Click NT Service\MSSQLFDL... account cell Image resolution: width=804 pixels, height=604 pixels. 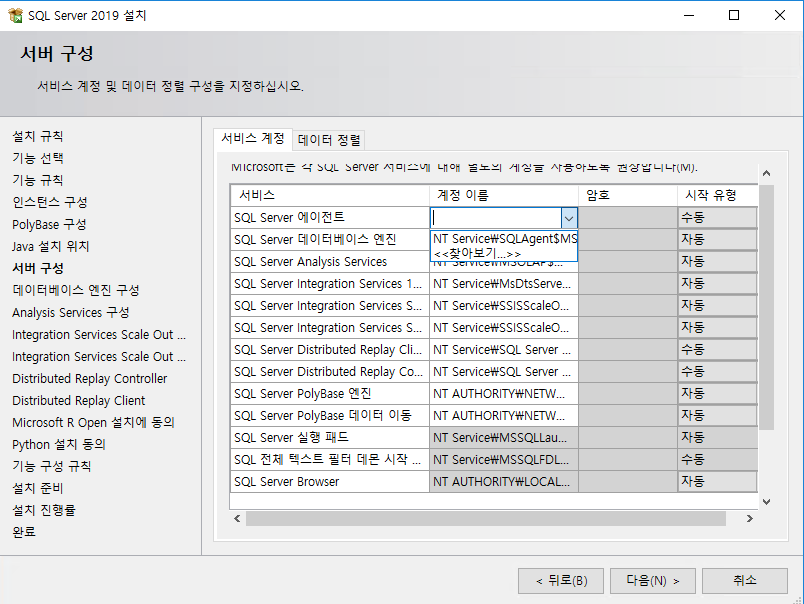(504, 460)
